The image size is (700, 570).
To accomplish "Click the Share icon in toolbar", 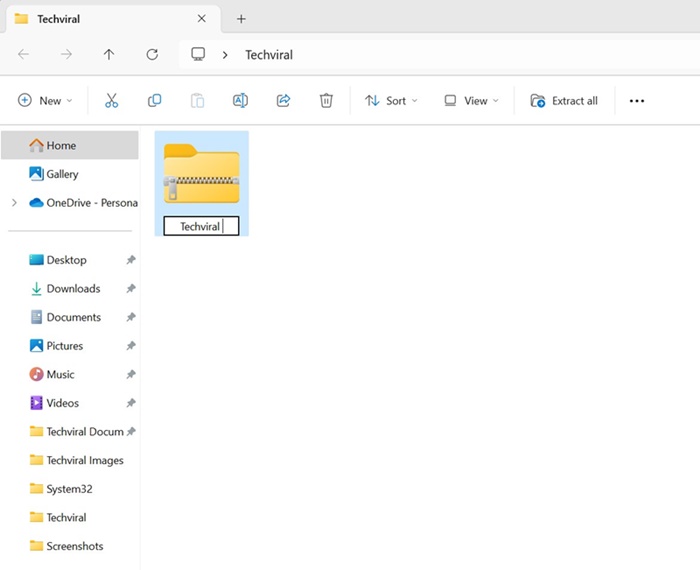I will click(283, 100).
